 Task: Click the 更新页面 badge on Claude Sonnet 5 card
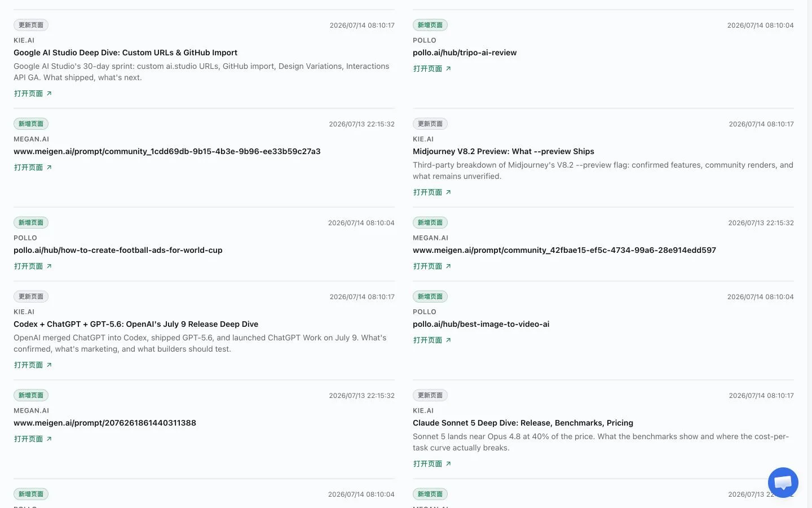430,396
